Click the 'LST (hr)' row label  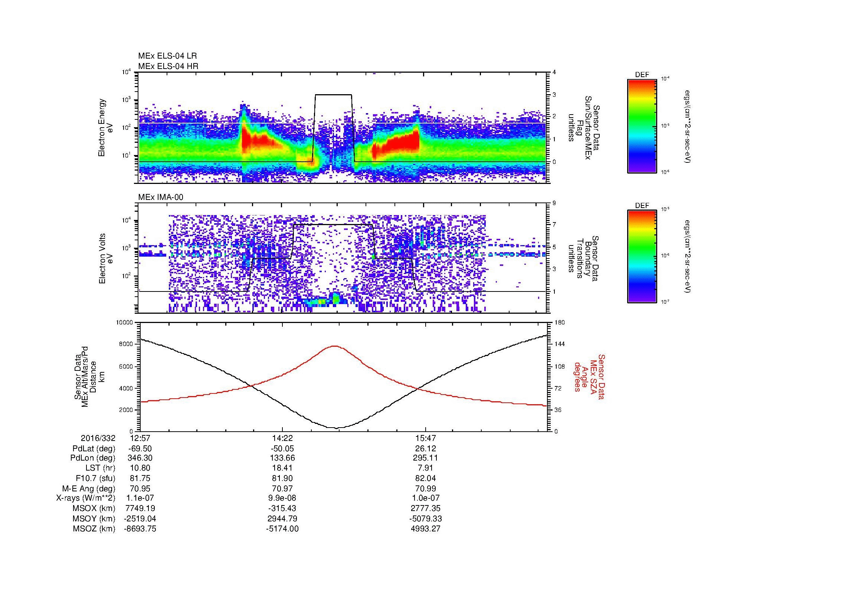coord(100,468)
